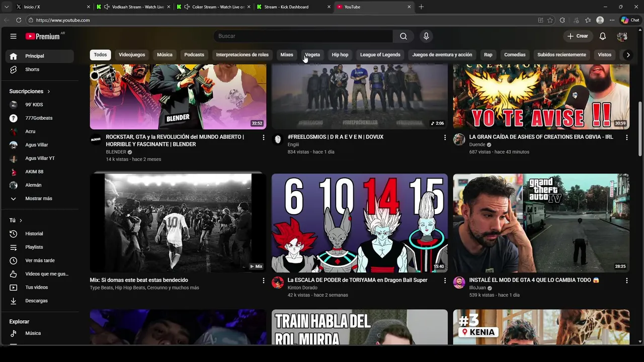Open 99' KIDS subscription channel

pos(39,105)
